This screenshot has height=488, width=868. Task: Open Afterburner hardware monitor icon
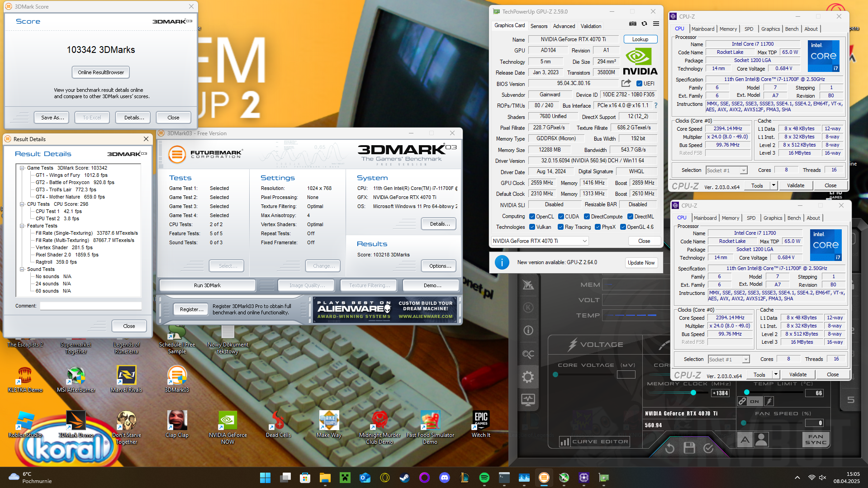pos(528,400)
